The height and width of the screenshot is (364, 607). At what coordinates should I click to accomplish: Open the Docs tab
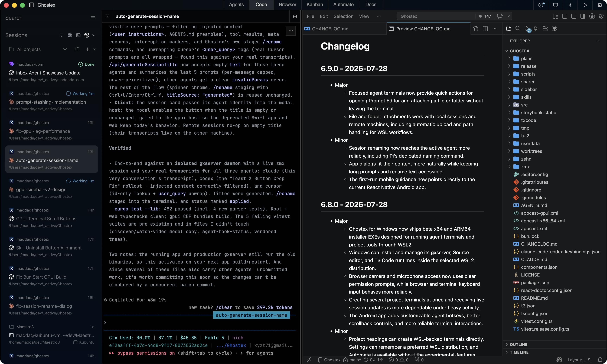tap(371, 5)
